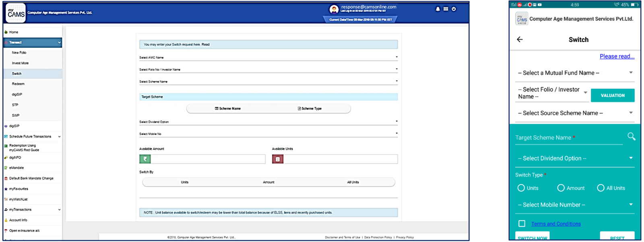The height and width of the screenshot is (242, 644).
Task: Select the Units radio button on mobile
Action: (521, 188)
